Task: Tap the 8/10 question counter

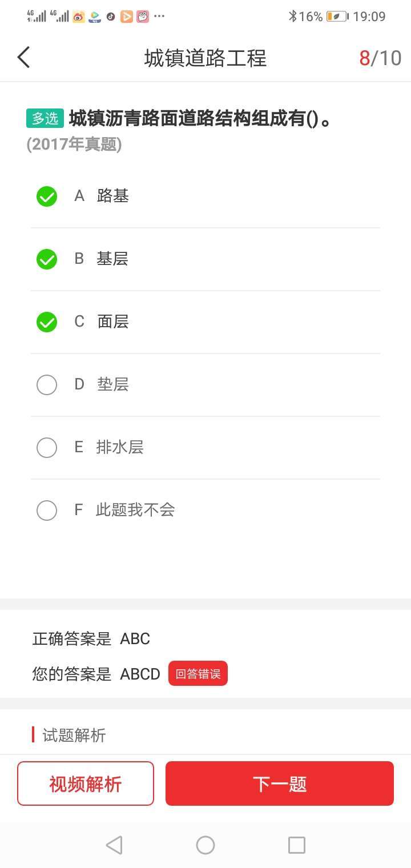Action: pyautogui.click(x=380, y=58)
